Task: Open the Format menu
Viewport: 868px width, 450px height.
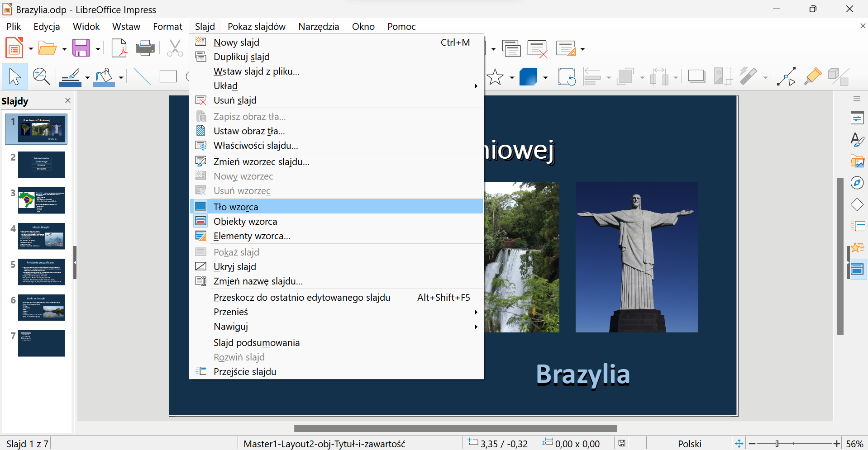Action: coord(167,26)
